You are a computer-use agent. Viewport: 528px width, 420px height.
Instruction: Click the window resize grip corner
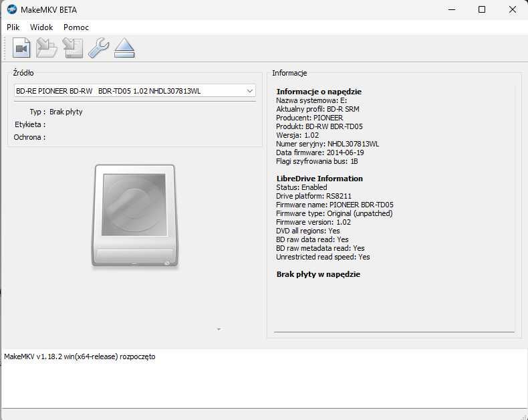pos(524,417)
